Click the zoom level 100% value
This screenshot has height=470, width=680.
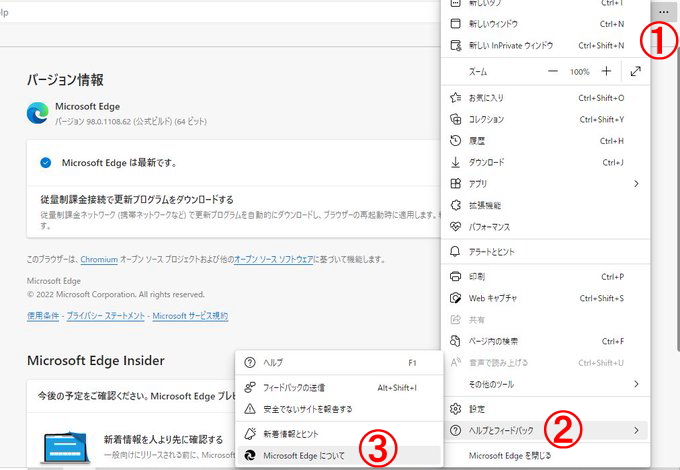(x=579, y=72)
